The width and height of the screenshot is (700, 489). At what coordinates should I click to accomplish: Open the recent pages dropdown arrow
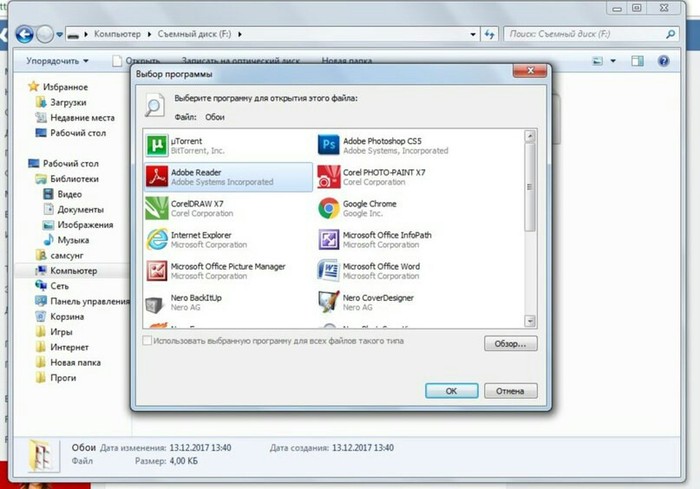coord(59,34)
